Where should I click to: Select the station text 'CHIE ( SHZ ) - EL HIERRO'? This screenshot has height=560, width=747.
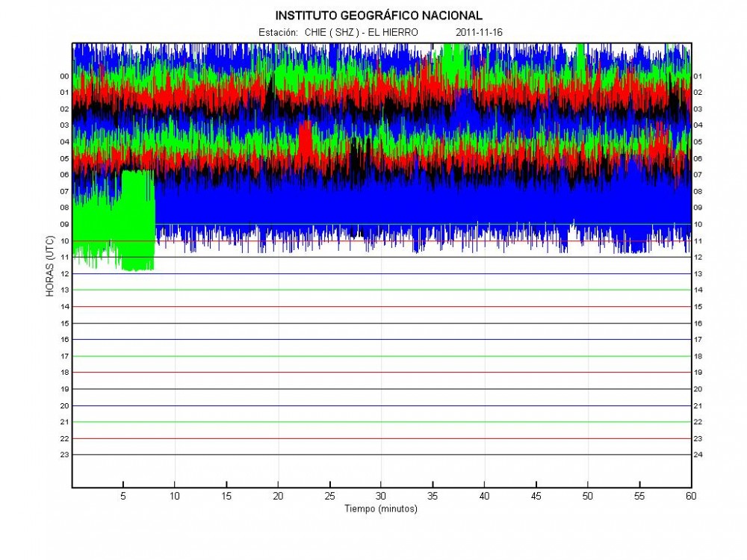[361, 33]
